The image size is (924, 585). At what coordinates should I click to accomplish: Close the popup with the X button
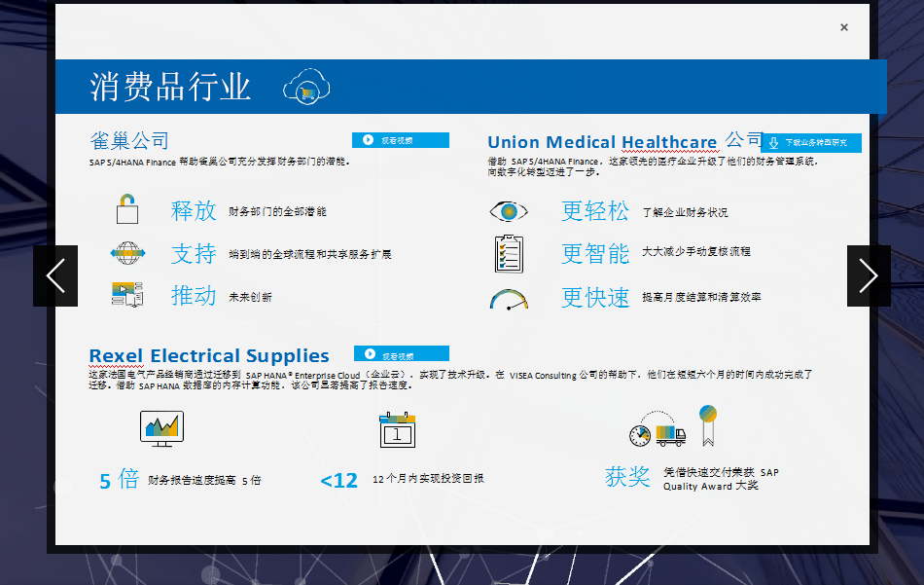(x=844, y=27)
